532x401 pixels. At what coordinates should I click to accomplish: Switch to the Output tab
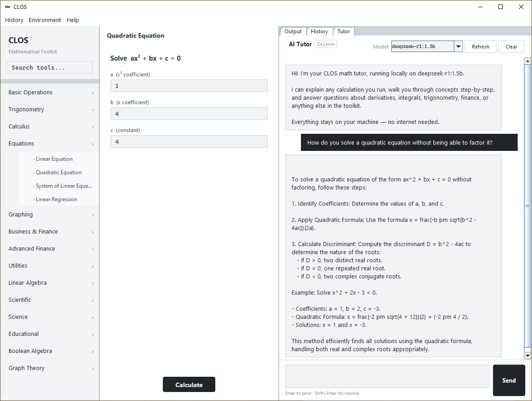pos(293,31)
